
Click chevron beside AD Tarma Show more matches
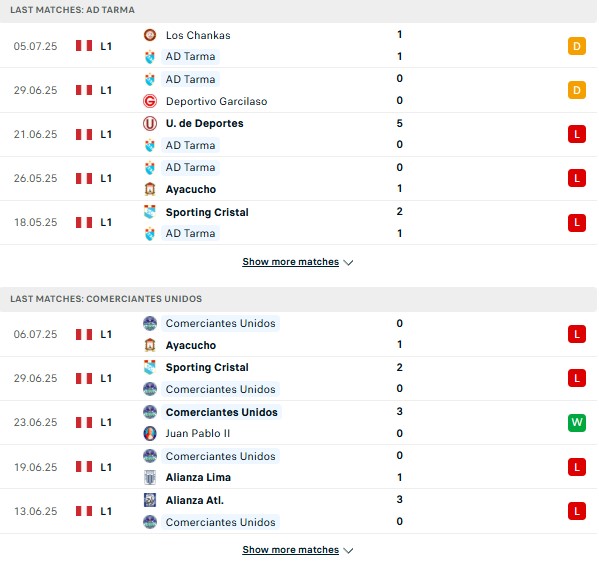[348, 262]
